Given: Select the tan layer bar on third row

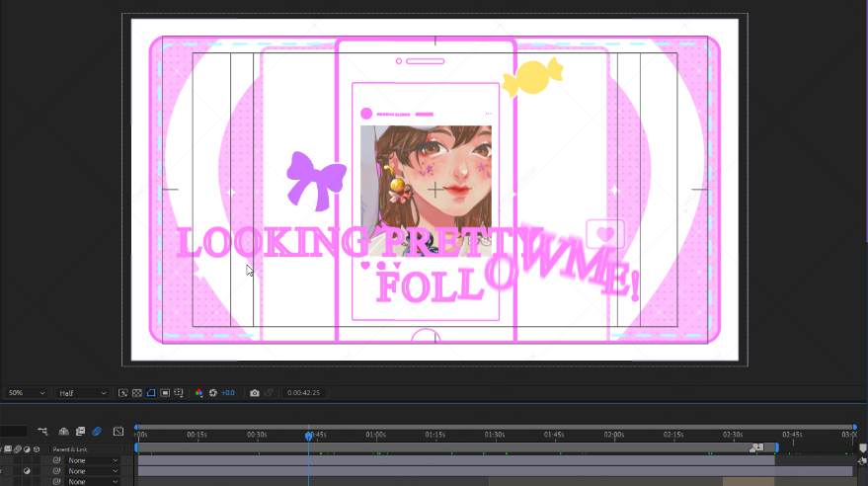Looking at the screenshot, I should [x=749, y=482].
